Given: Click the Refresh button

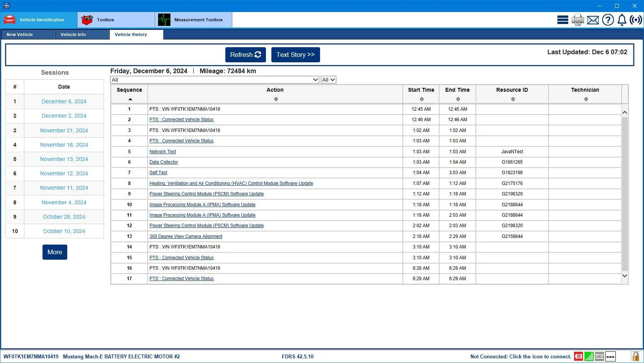Looking at the screenshot, I should (x=245, y=55).
